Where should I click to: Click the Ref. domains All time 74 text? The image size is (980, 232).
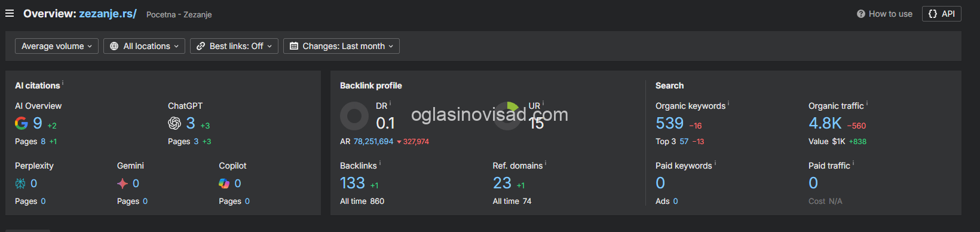coord(512,202)
